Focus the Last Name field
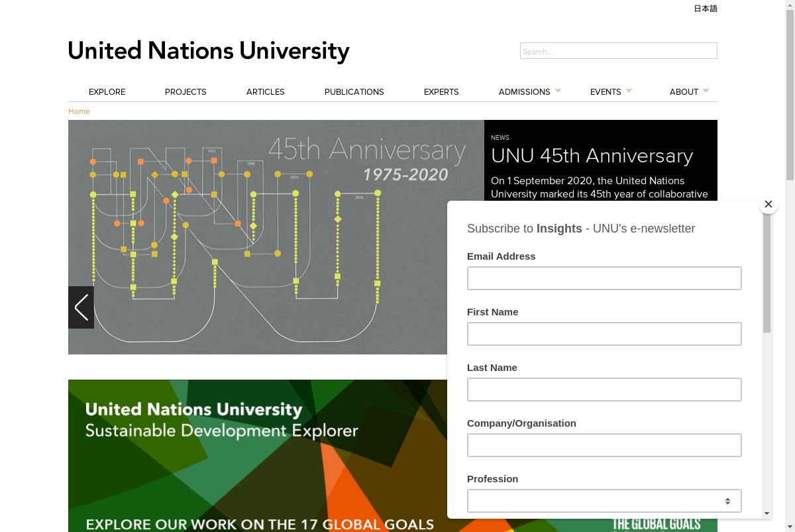The height and width of the screenshot is (532, 795). pyautogui.click(x=604, y=390)
